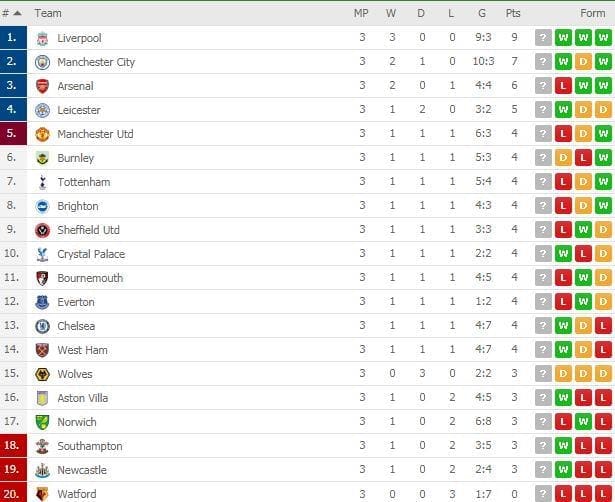Click the Norwich City crest icon
This screenshot has width=615, height=502.
click(x=42, y=422)
